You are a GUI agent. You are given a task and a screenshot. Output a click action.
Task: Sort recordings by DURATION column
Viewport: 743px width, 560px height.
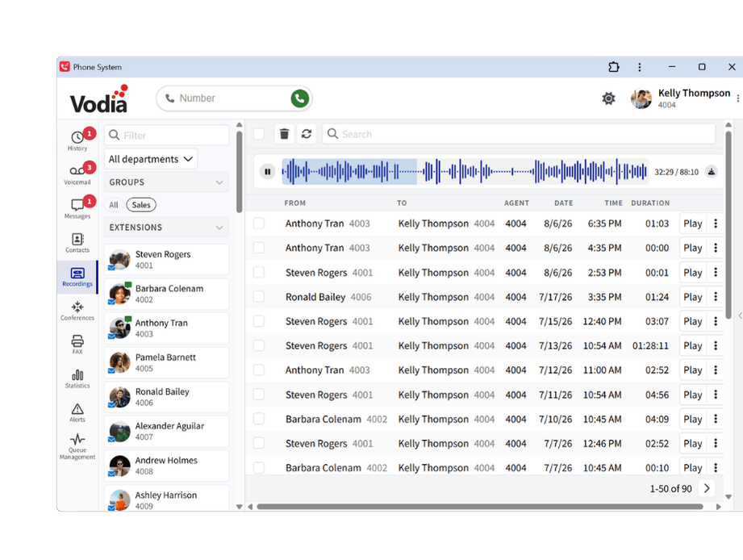(x=650, y=203)
